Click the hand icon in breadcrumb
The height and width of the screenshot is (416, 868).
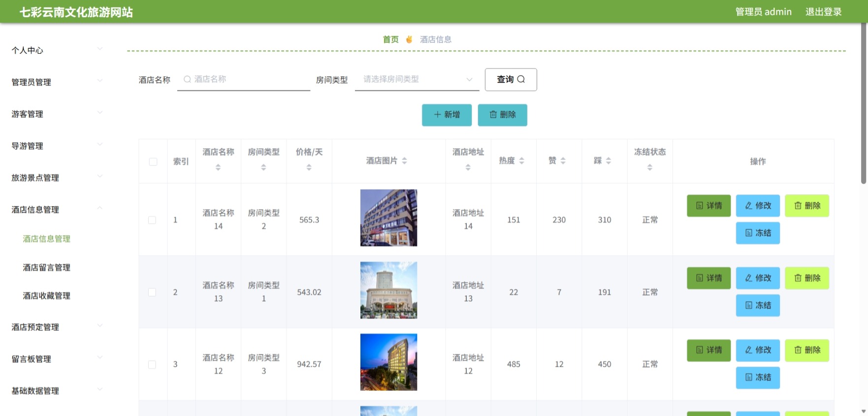click(409, 39)
